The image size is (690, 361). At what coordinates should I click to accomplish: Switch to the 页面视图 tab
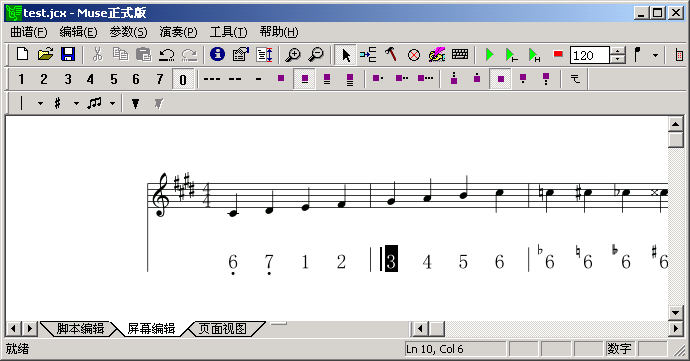tap(223, 328)
